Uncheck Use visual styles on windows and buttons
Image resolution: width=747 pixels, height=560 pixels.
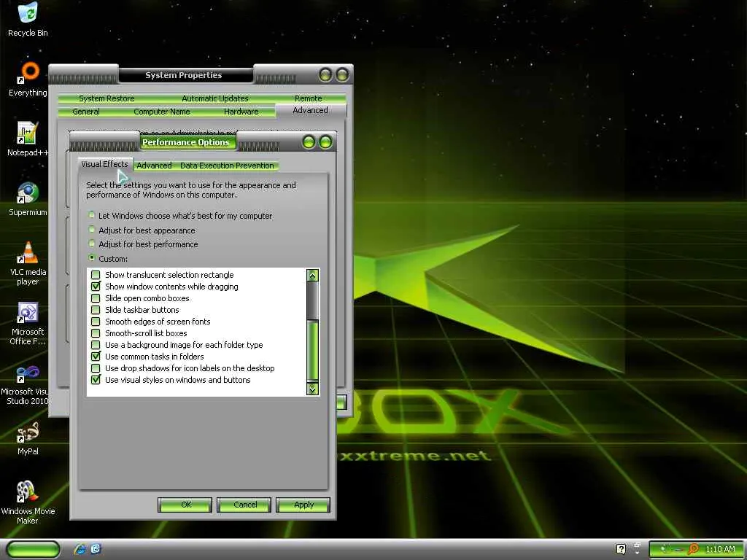point(96,379)
